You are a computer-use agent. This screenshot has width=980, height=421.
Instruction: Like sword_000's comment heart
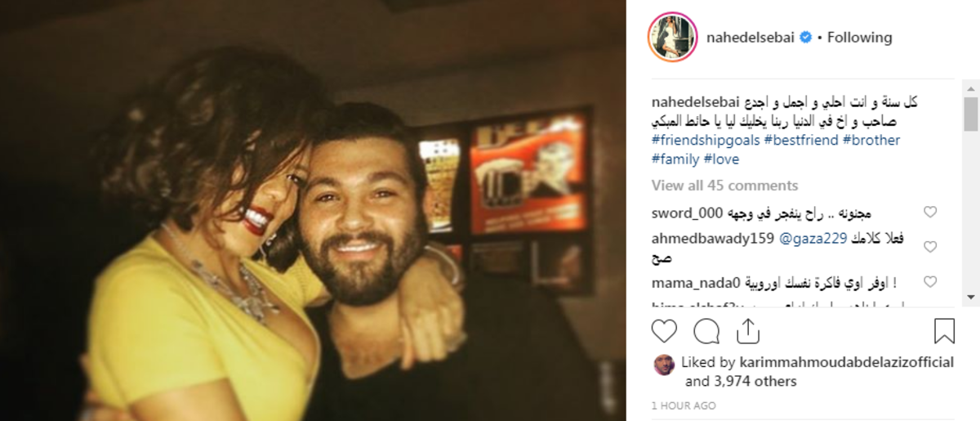[x=929, y=213]
